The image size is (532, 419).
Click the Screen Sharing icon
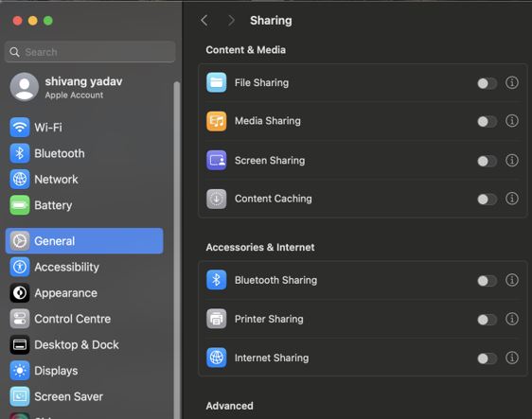(216, 160)
